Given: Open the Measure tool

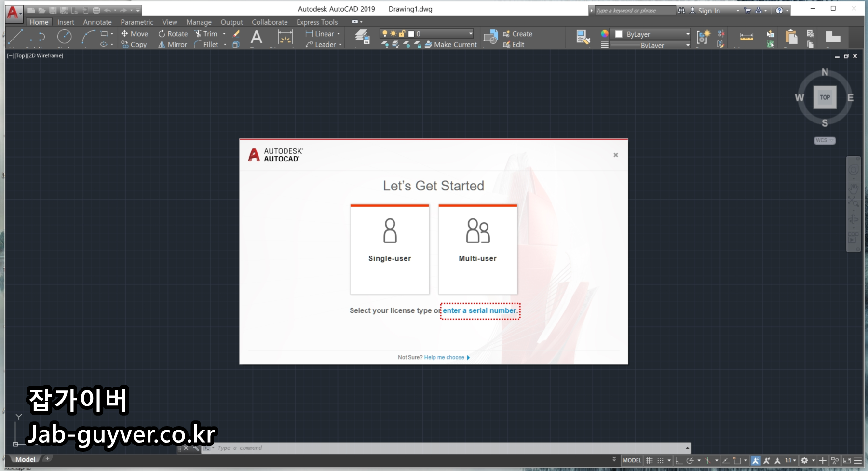Looking at the screenshot, I should (746, 37).
